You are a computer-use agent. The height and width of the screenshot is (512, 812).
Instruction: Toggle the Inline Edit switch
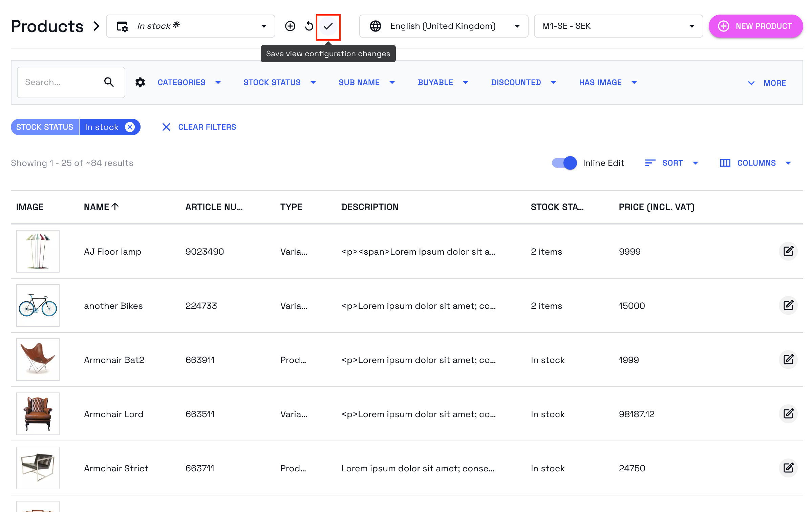564,163
